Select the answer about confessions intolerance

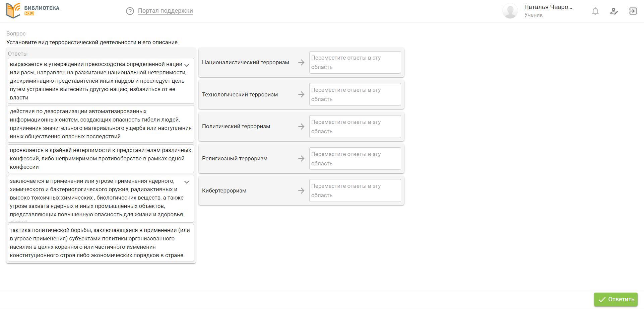click(101, 159)
